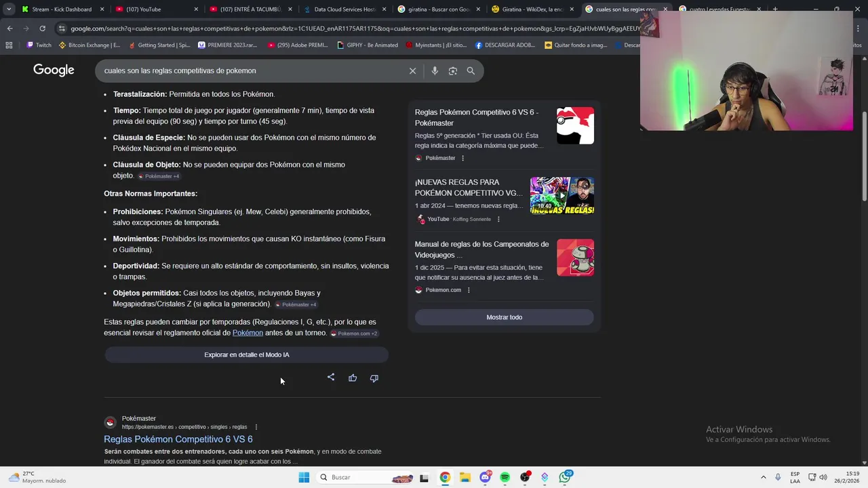868x488 pixels.
Task: Open Bitcoin Exchange bookmark
Action: [89, 45]
